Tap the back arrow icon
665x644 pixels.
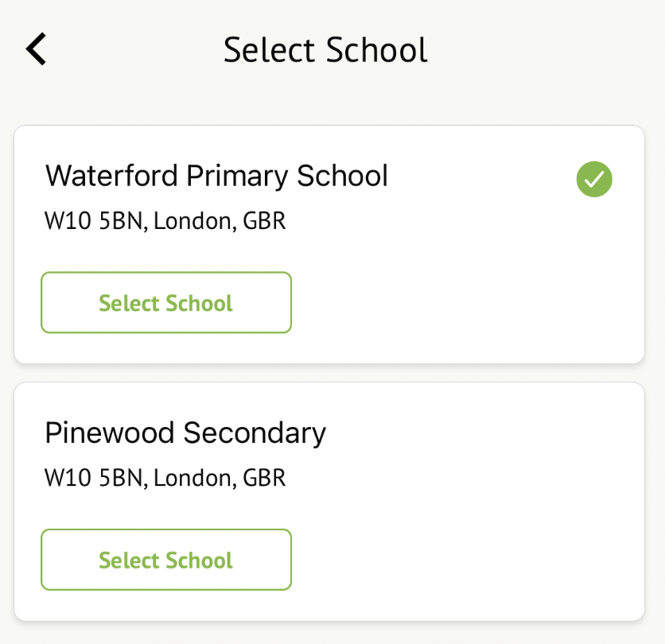[37, 49]
